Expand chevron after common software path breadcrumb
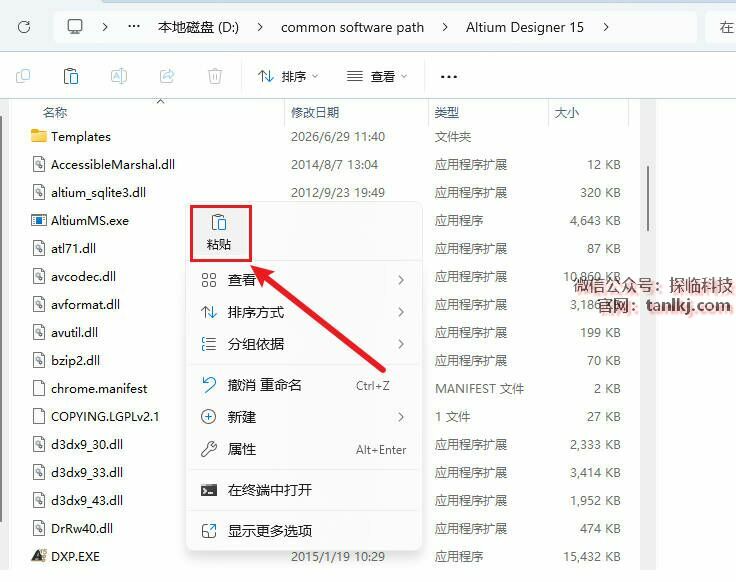This screenshot has height=582, width=736. point(445,27)
